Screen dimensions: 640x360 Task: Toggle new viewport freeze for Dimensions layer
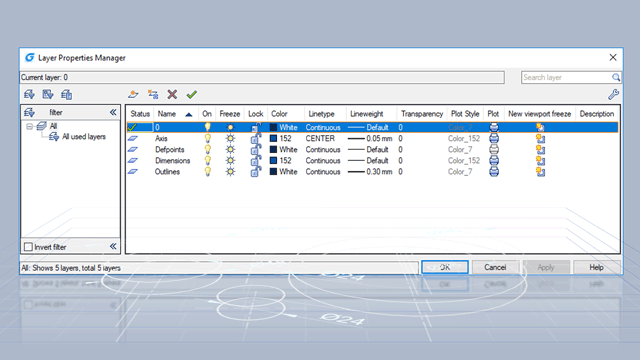(540, 160)
